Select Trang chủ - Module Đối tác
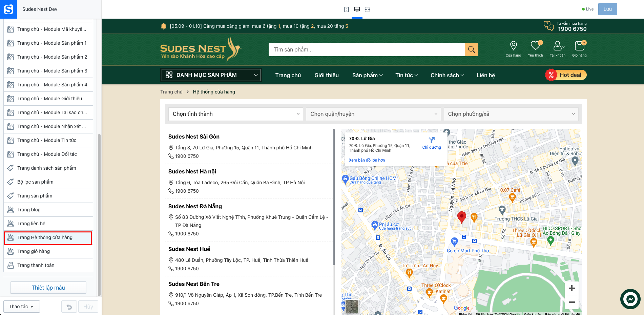This screenshot has width=644, height=315. [48, 154]
